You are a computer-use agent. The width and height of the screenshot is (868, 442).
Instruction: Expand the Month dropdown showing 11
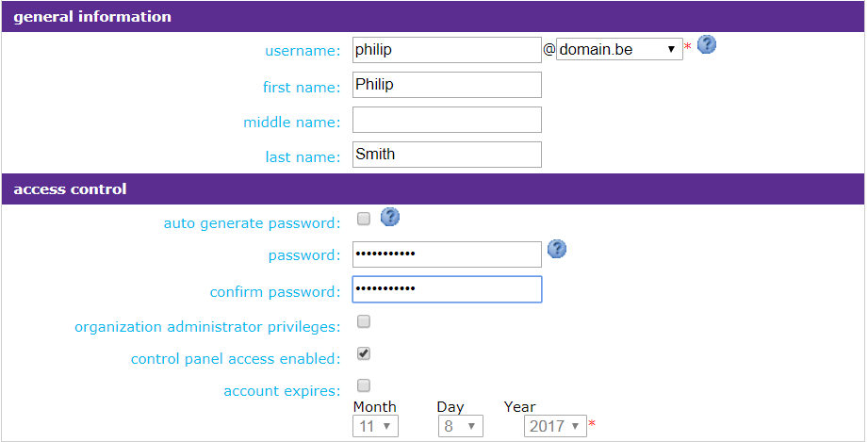(375, 426)
